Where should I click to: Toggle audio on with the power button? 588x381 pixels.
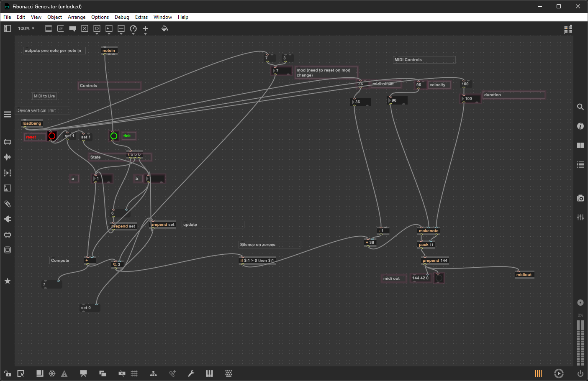click(580, 373)
